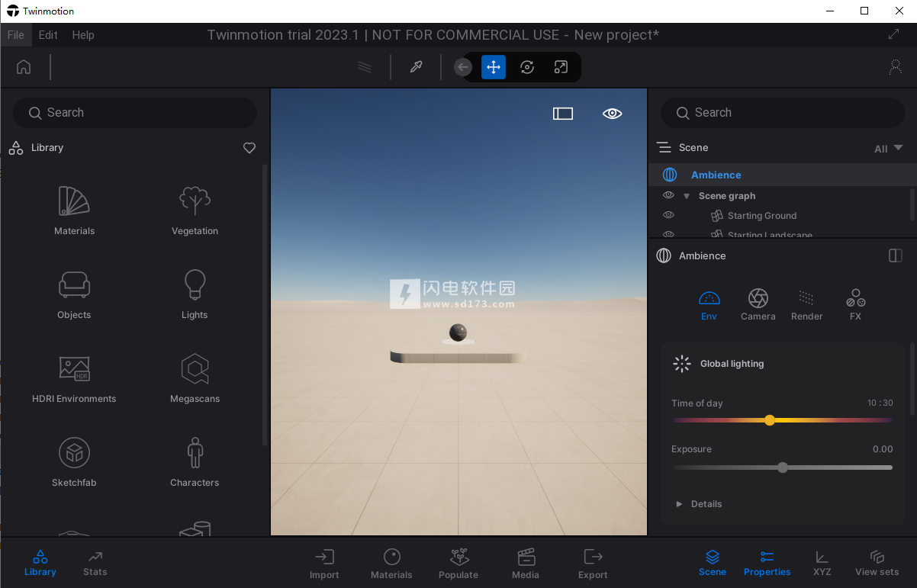Click the Library search field
Viewport: 917px width, 588px height.
pos(135,113)
